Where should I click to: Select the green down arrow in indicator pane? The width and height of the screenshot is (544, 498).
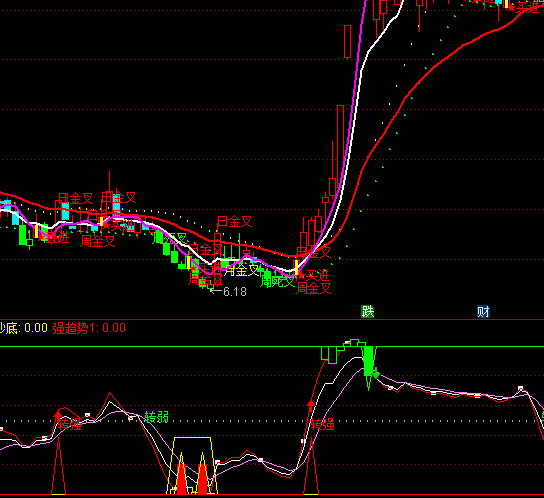(x=376, y=375)
